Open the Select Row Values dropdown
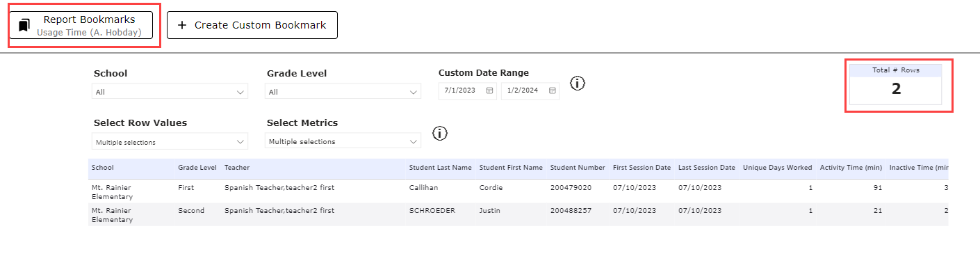The height and width of the screenshot is (254, 980). coord(170,141)
